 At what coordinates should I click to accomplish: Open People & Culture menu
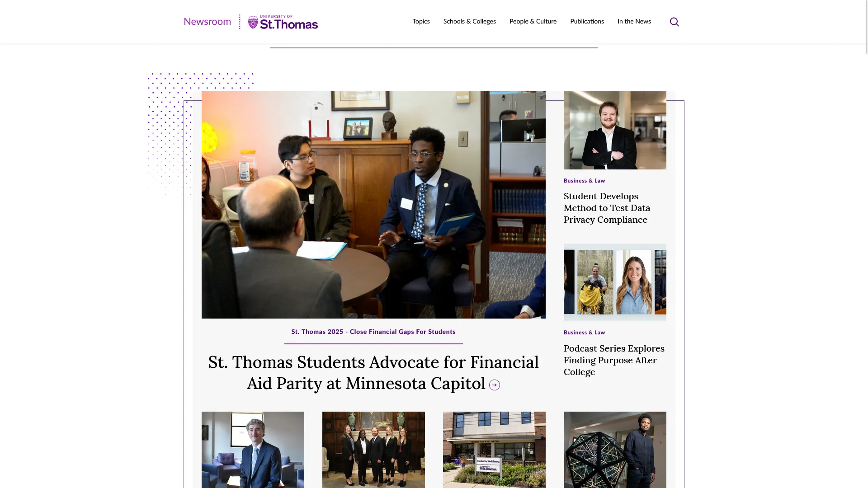[533, 22]
